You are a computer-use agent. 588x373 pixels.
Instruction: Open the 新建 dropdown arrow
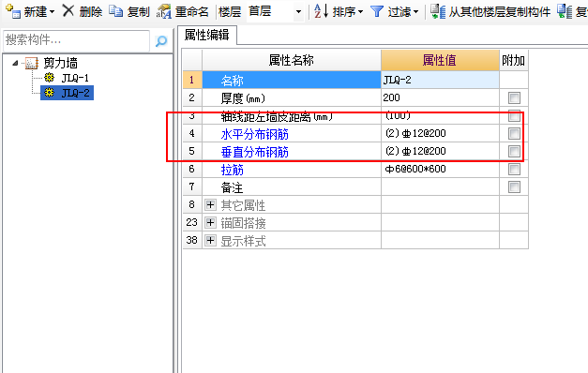[53, 12]
